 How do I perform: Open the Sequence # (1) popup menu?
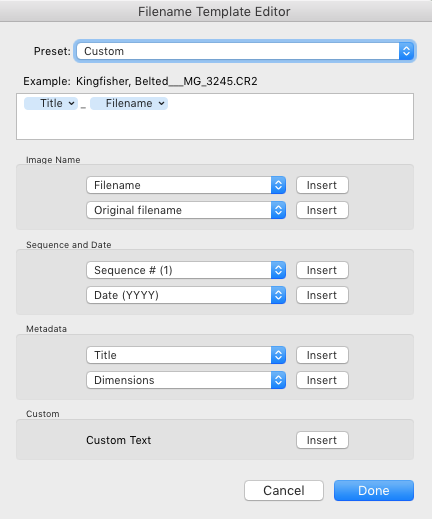coord(186,270)
